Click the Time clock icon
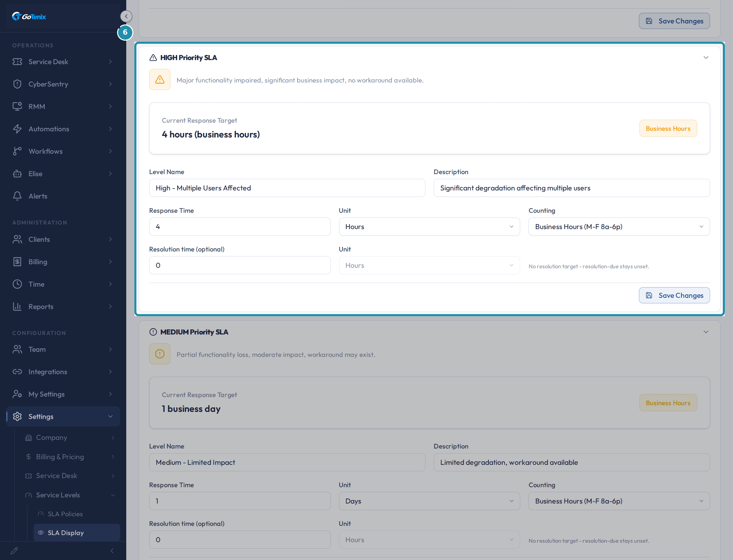This screenshot has height=560, width=733. click(17, 284)
